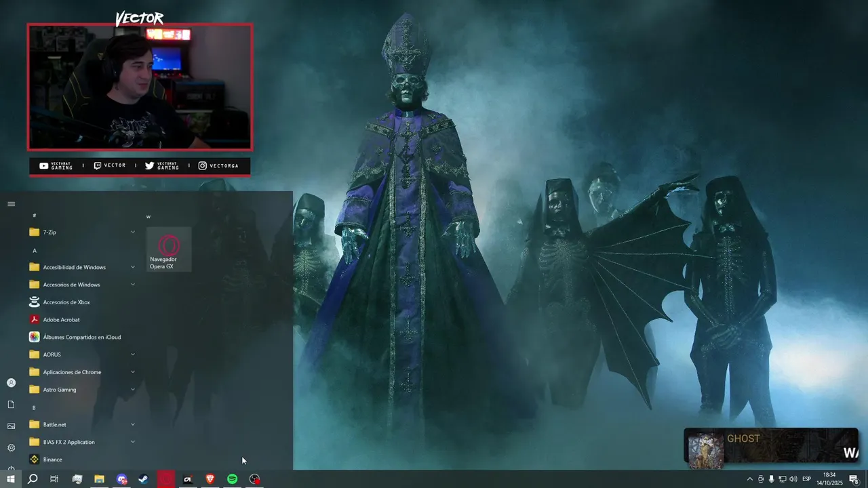
Task: Launch Binance from the app list
Action: click(x=82, y=460)
